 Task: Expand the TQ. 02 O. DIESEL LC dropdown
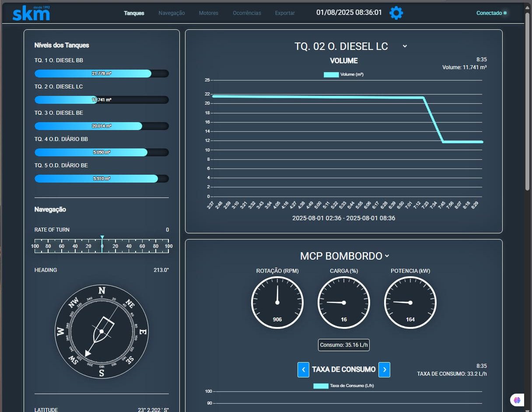405,46
